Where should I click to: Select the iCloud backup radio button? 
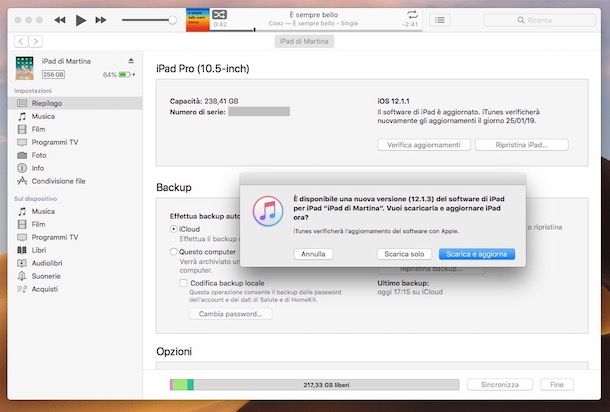[x=173, y=229]
